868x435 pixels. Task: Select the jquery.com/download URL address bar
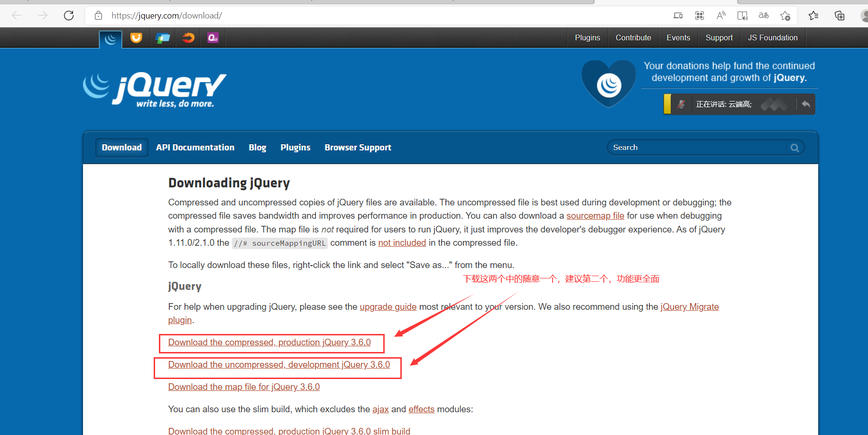point(166,16)
